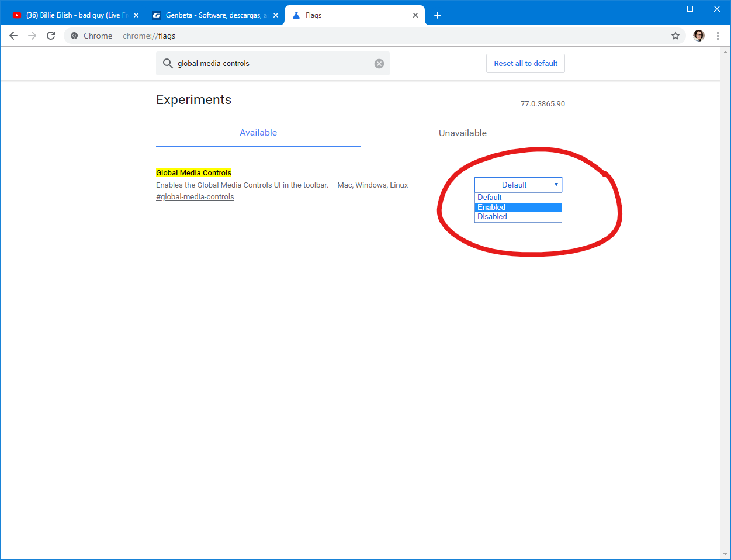Click the forward navigation arrow
This screenshot has height=560, width=731.
click(32, 36)
